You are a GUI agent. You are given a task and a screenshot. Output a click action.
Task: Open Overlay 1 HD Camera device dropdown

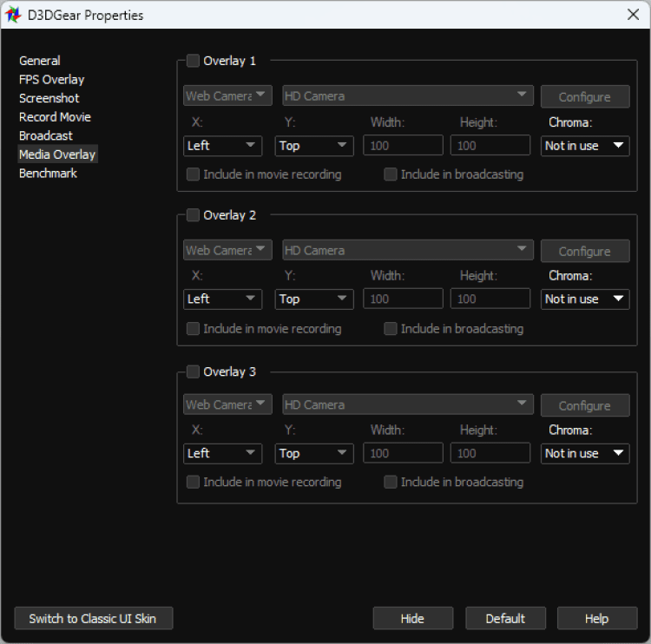pos(408,95)
